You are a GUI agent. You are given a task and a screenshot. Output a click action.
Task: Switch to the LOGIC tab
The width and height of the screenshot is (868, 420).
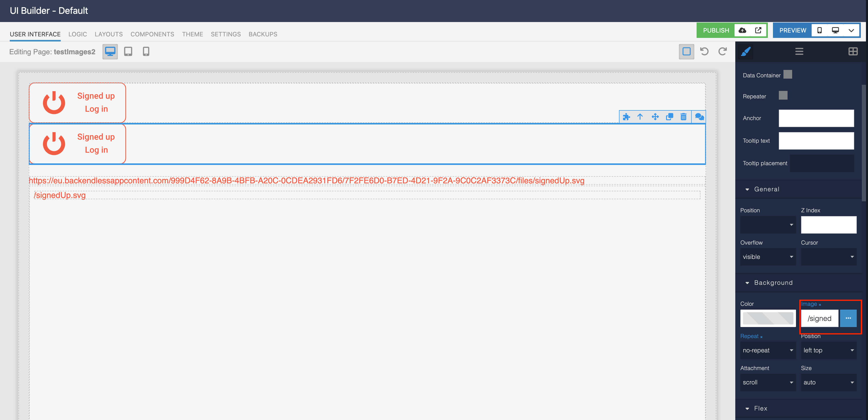[77, 34]
